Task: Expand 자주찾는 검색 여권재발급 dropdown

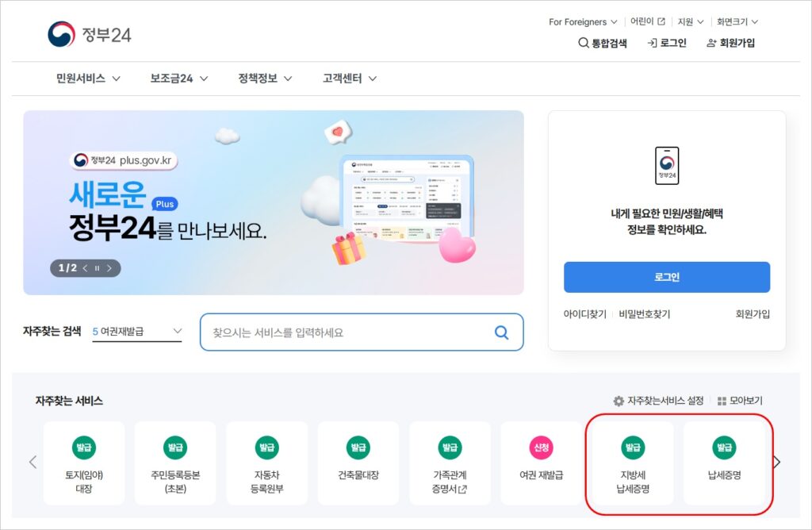Action: pos(136,332)
